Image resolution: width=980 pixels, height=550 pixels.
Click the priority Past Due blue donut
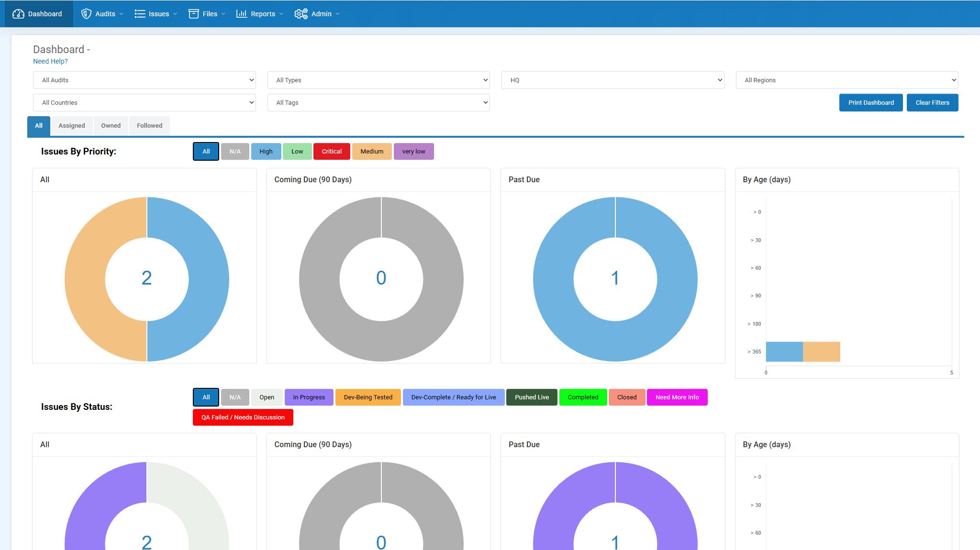(678, 279)
